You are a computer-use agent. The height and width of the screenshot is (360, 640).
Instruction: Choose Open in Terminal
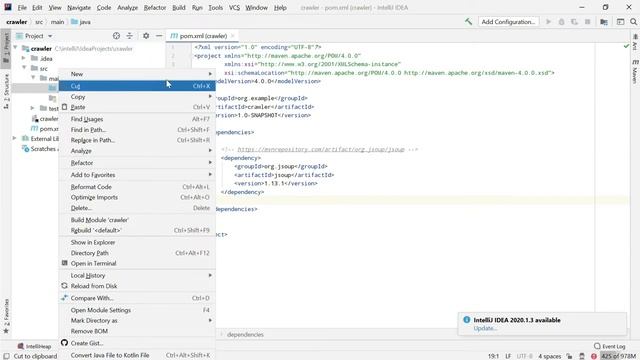tap(137, 263)
